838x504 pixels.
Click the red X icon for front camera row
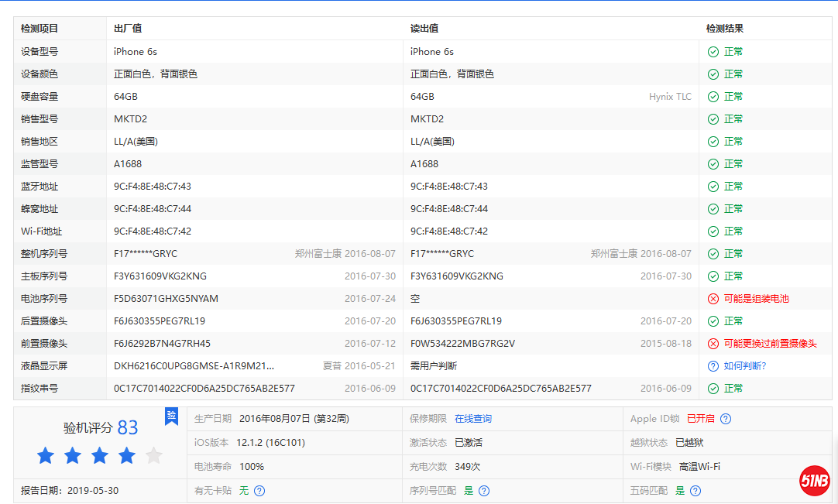[x=713, y=344]
